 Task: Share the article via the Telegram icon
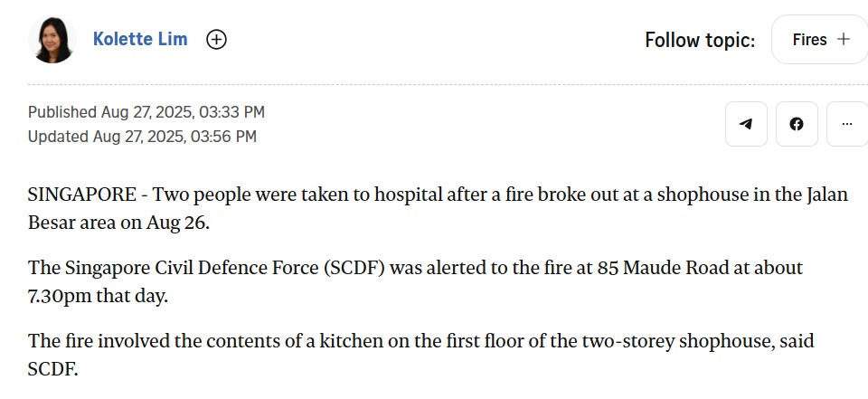(746, 124)
